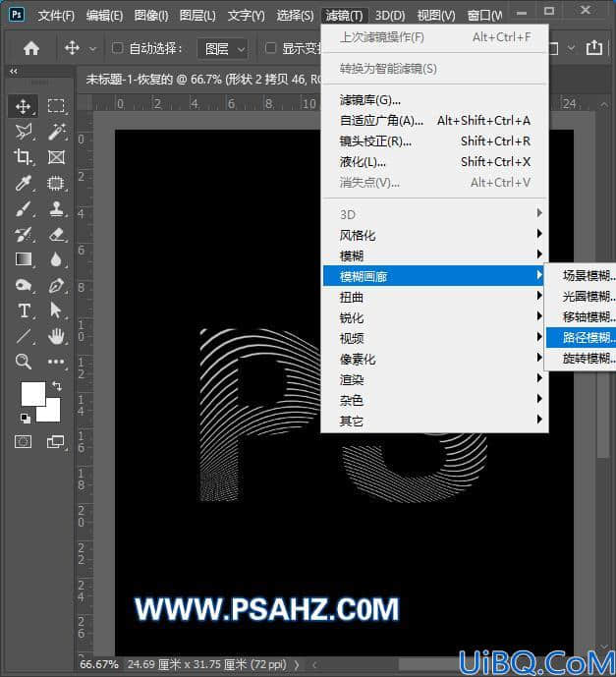Click the background color swatch
616x677 pixels.
(52, 413)
